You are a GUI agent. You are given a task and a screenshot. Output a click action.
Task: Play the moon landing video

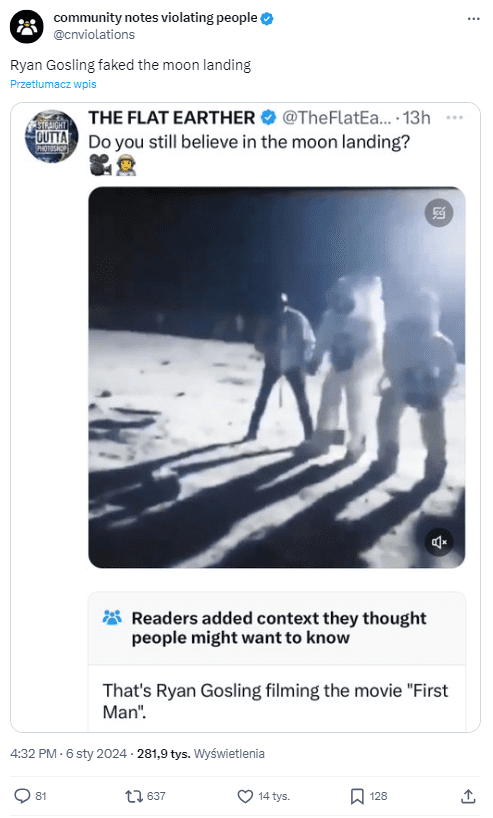click(276, 378)
